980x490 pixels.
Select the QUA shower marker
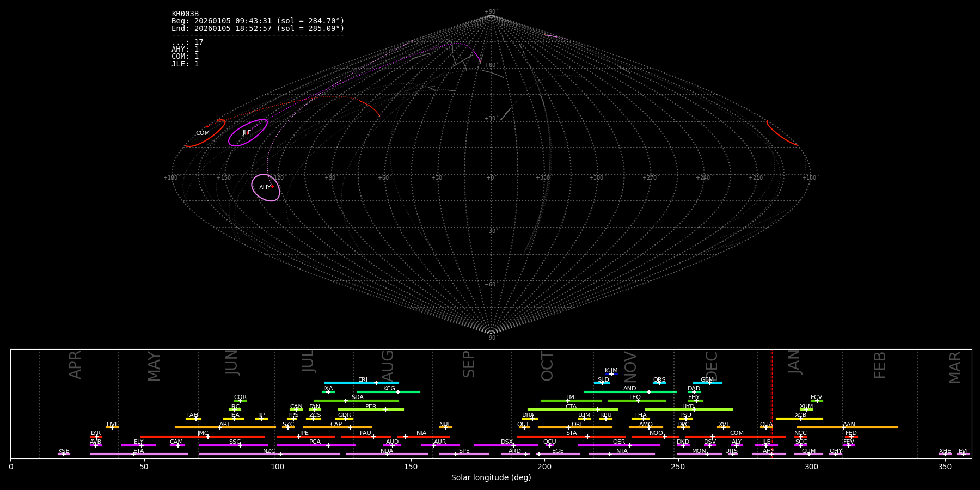766,427
